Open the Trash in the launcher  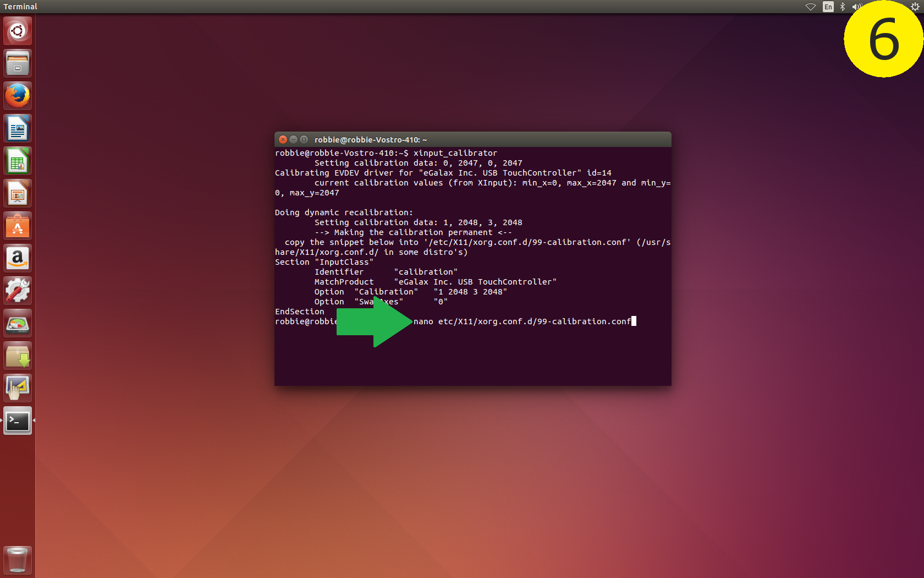pos(18,560)
